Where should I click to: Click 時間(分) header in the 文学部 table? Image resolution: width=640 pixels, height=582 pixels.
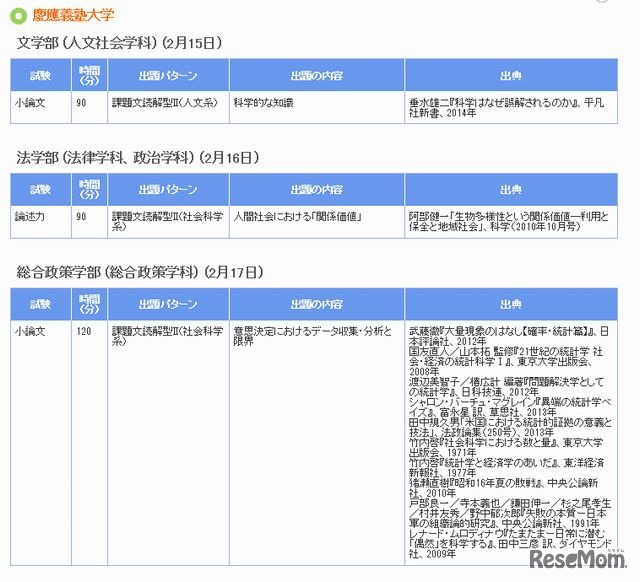[89, 75]
